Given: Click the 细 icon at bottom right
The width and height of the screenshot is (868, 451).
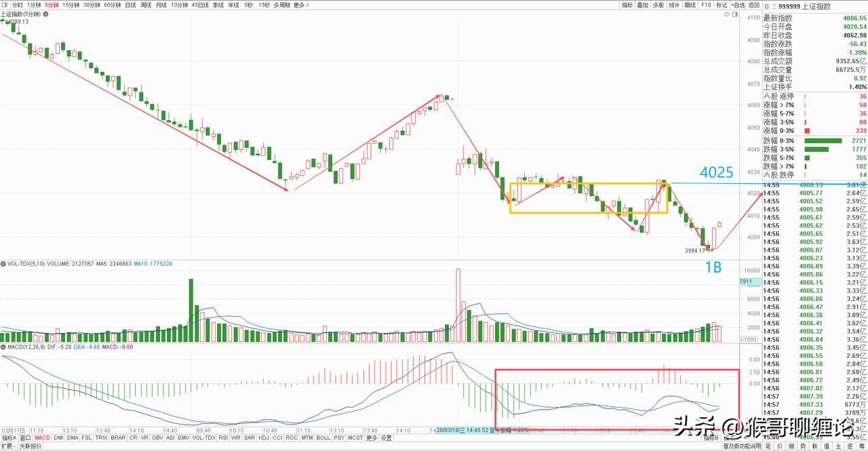Looking at the screenshot, I should 790,446.
